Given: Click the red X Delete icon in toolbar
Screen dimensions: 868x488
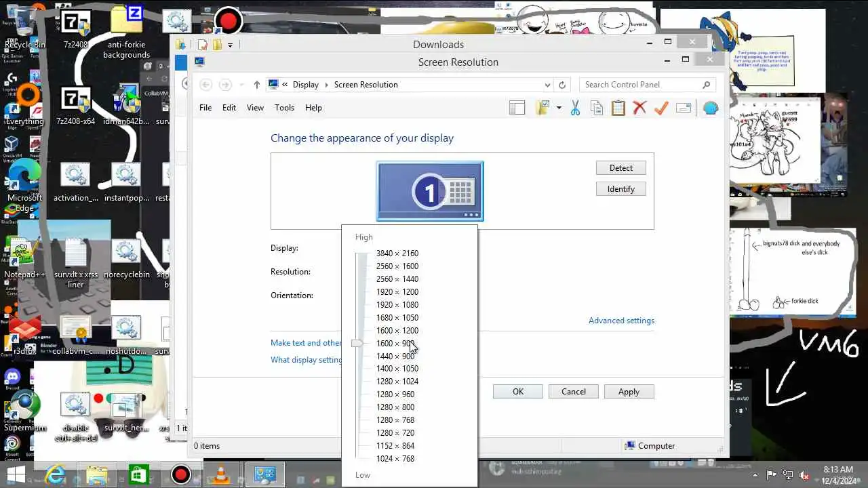Looking at the screenshot, I should click(x=639, y=108).
